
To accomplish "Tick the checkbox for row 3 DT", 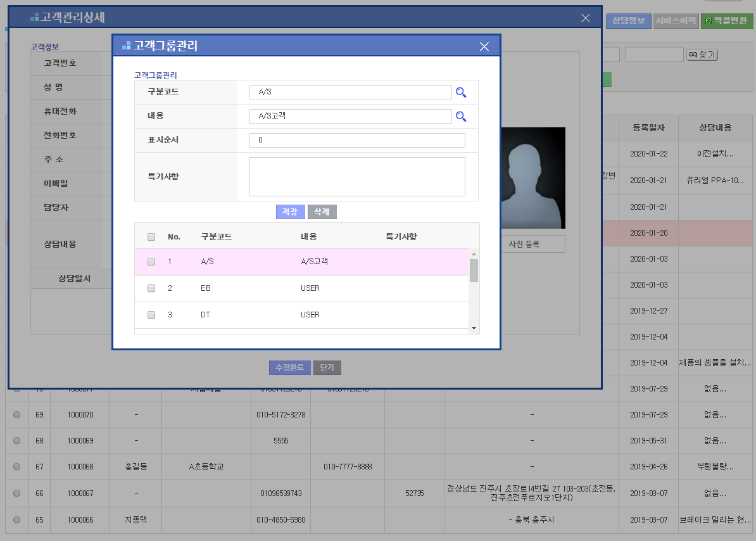I will pyautogui.click(x=151, y=315).
